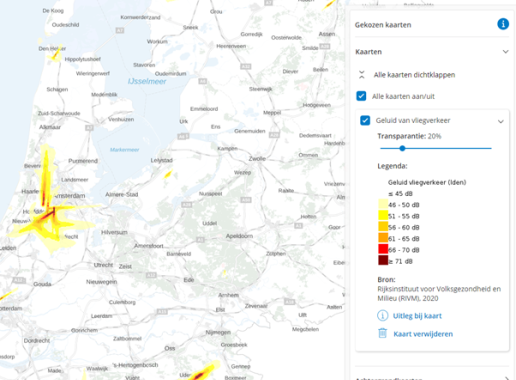
Task: Click the Ede map label
Action: 189,280
